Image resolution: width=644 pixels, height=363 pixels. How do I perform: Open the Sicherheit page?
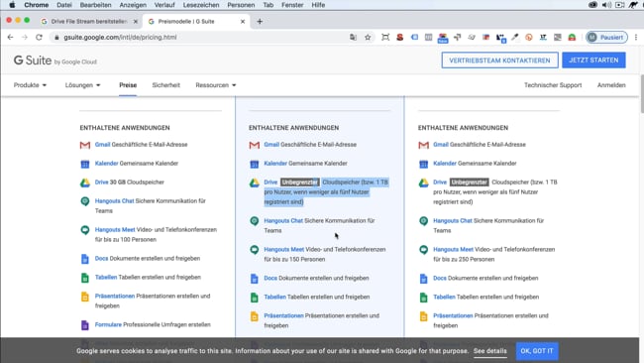(165, 85)
